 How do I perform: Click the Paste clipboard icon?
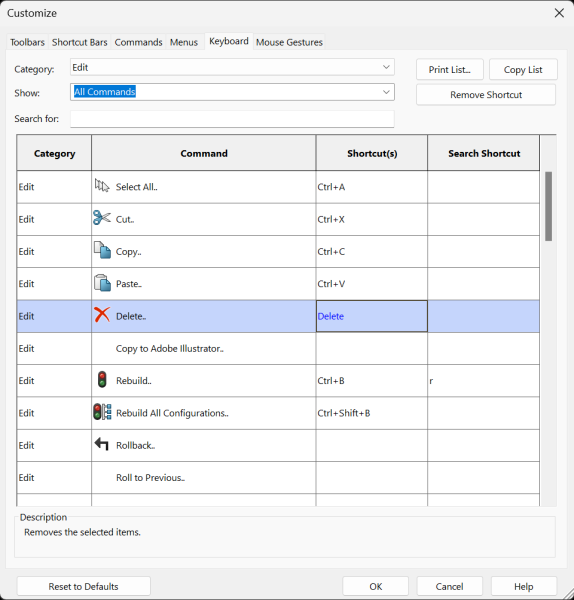[102, 283]
